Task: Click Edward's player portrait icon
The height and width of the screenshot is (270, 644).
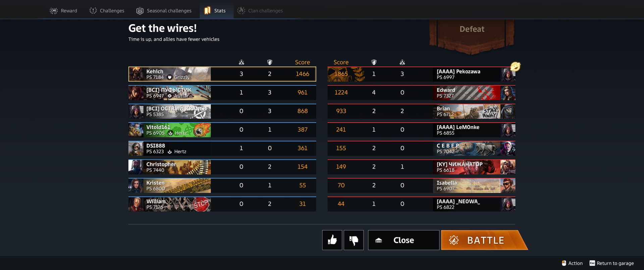Action: click(508, 93)
